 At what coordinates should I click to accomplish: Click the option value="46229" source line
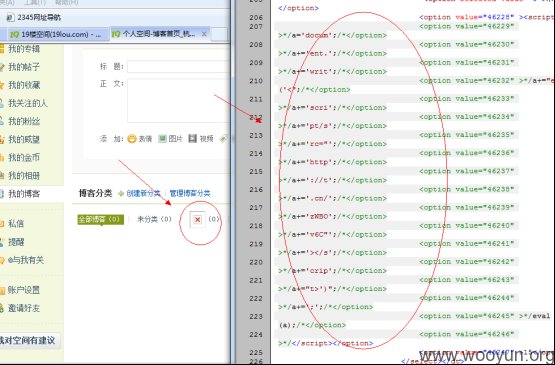[467, 26]
